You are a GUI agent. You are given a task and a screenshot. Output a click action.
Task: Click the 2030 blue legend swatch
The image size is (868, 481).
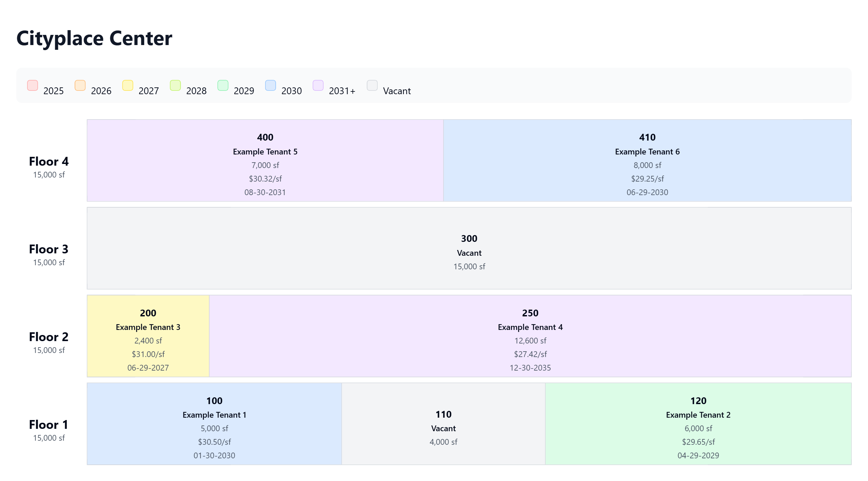271,85
